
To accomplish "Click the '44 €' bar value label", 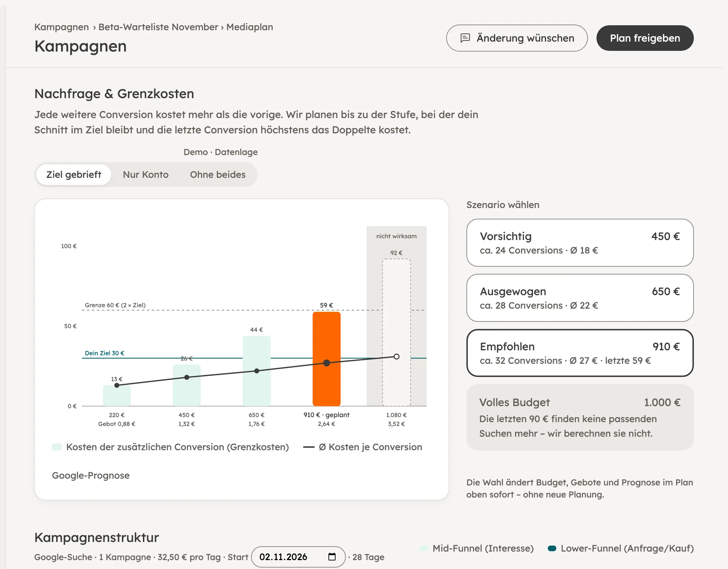I will click(x=257, y=330).
